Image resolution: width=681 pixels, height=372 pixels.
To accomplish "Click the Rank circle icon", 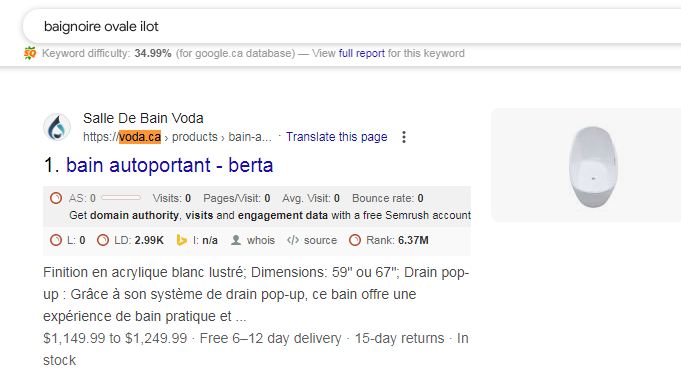I will 355,240.
